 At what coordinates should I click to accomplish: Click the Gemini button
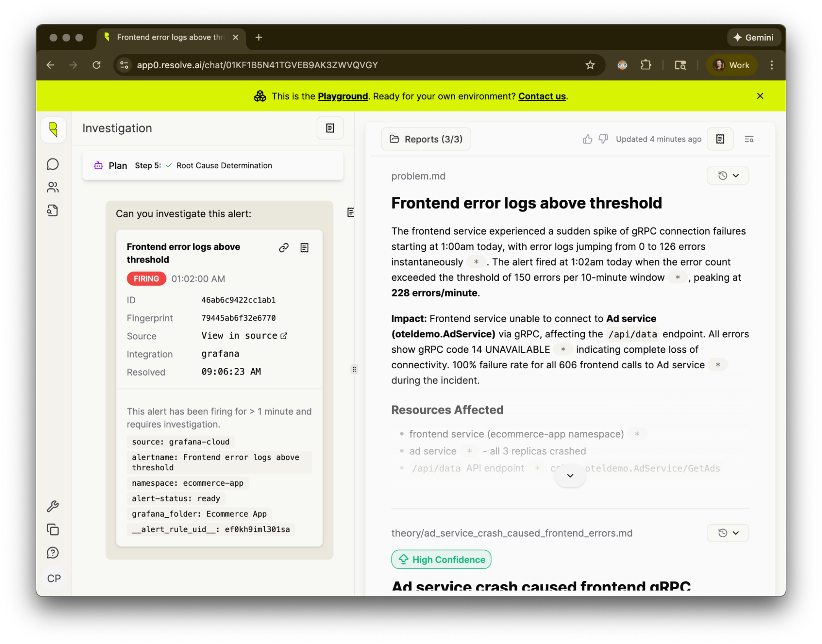click(753, 37)
